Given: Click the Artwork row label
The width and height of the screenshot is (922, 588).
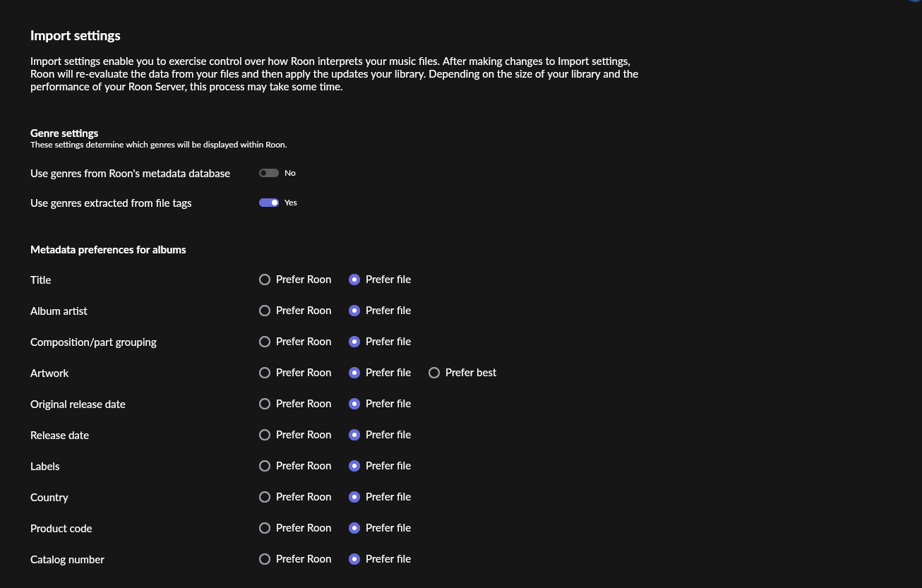Looking at the screenshot, I should click(x=49, y=373).
